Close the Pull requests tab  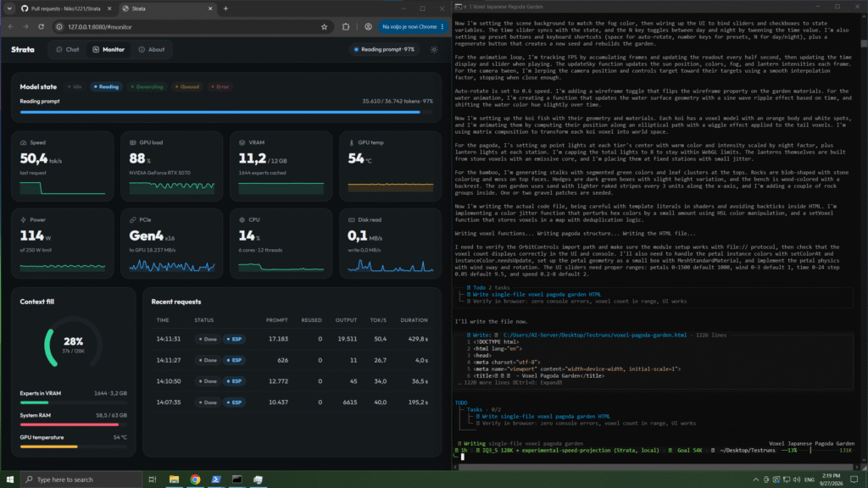tap(109, 8)
